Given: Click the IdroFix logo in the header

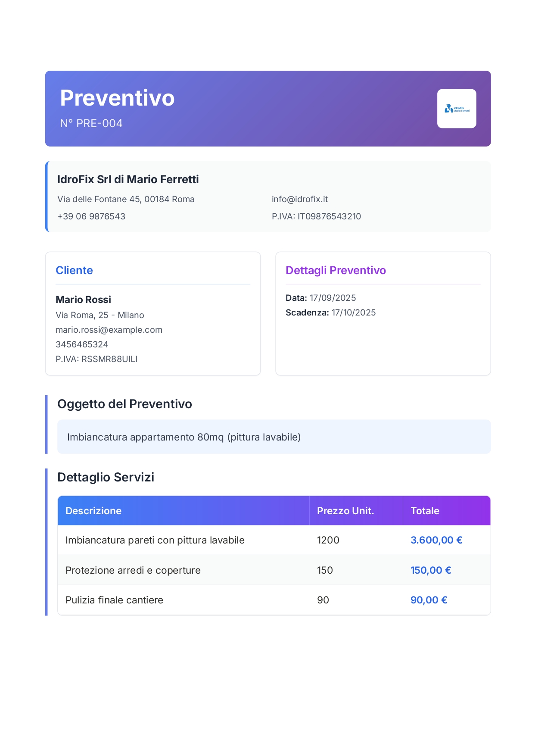Looking at the screenshot, I should tap(456, 109).
